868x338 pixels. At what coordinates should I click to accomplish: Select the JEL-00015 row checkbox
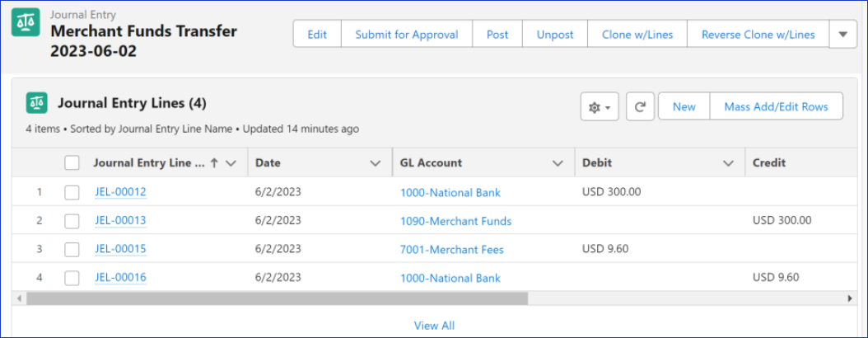click(72, 249)
